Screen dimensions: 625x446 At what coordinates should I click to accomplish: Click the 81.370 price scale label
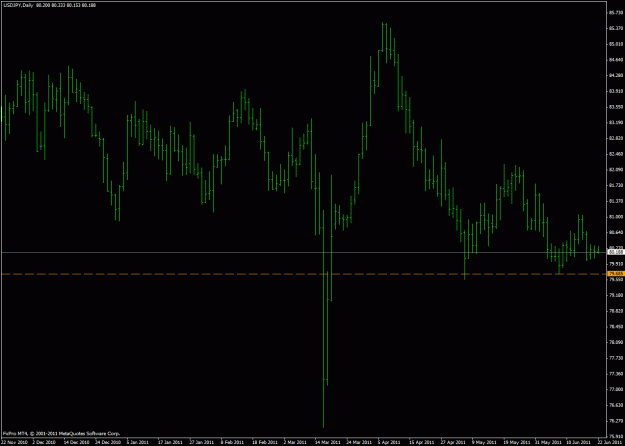coord(616,201)
